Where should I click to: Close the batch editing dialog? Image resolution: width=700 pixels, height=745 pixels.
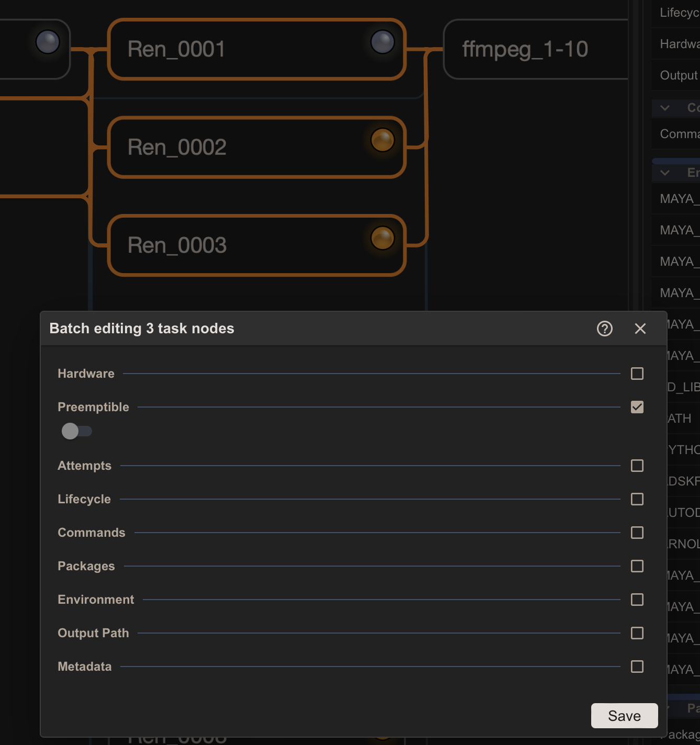(x=640, y=329)
